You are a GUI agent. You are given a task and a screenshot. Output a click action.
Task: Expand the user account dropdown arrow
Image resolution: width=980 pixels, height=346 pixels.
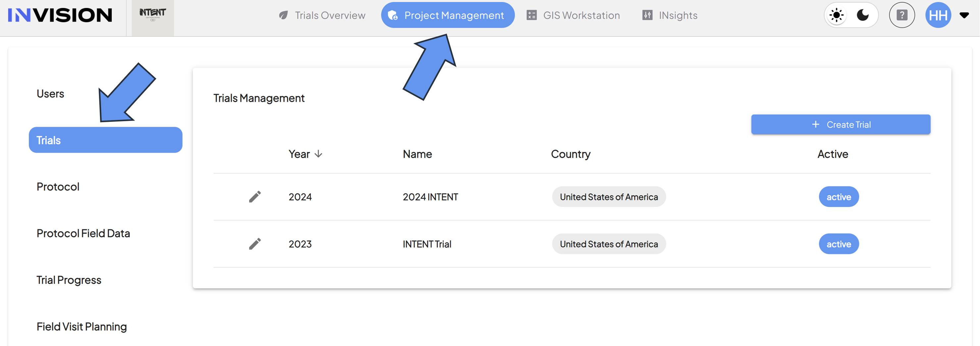964,15
